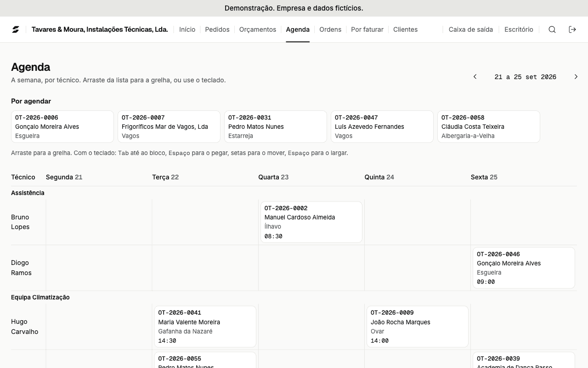Image resolution: width=588 pixels, height=368 pixels.
Task: Open order OT-2026-0039 card
Action: click(x=524, y=360)
